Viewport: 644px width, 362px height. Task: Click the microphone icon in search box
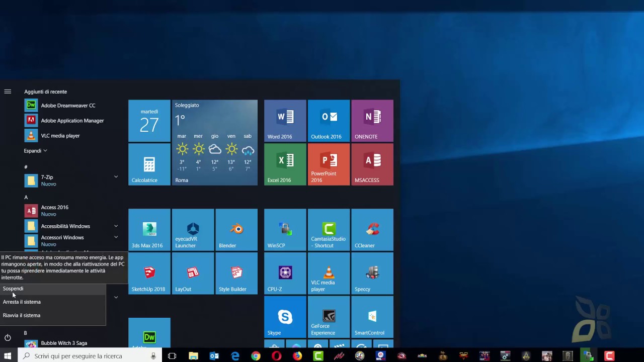[x=153, y=356]
